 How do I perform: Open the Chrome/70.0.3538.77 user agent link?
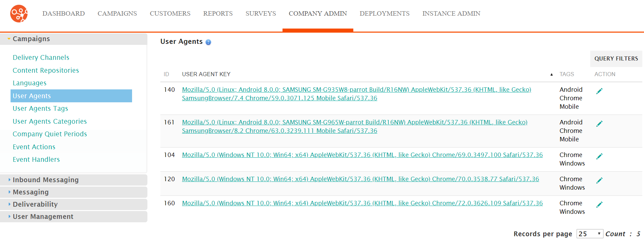(360, 179)
